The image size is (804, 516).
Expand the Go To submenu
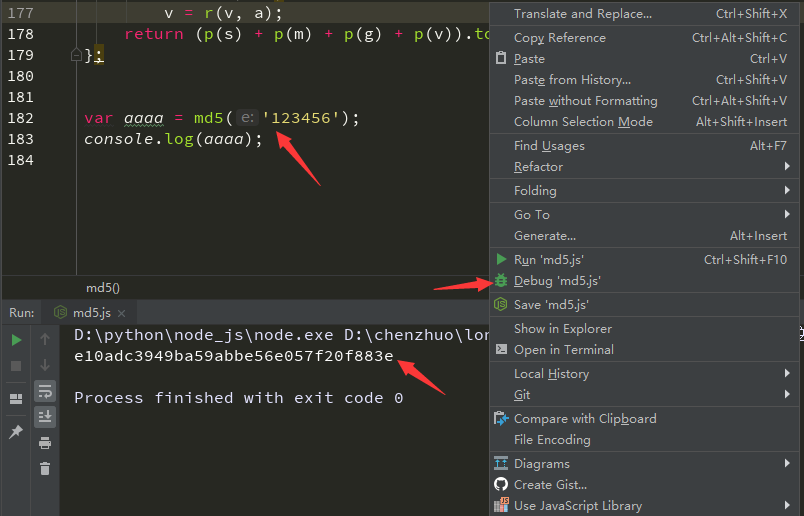tap(531, 214)
